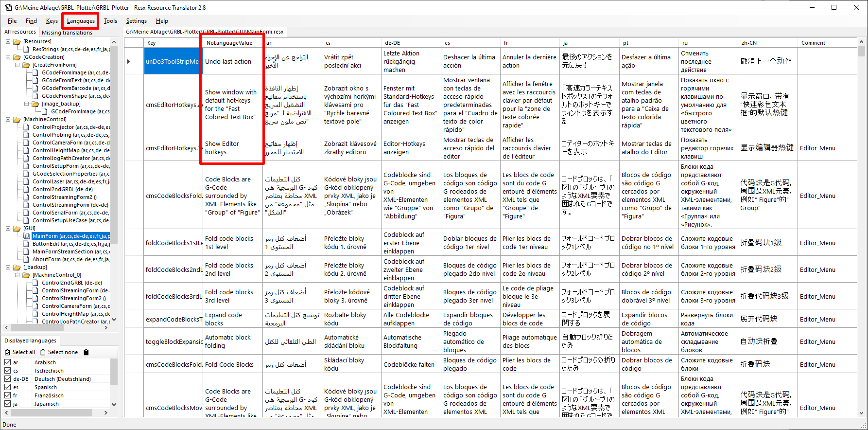Click the [MachineControl] folder icon
868x430 pixels.
(17, 119)
